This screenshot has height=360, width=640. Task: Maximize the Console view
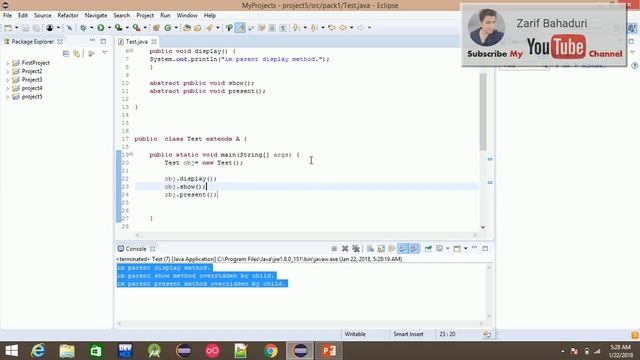click(x=485, y=248)
